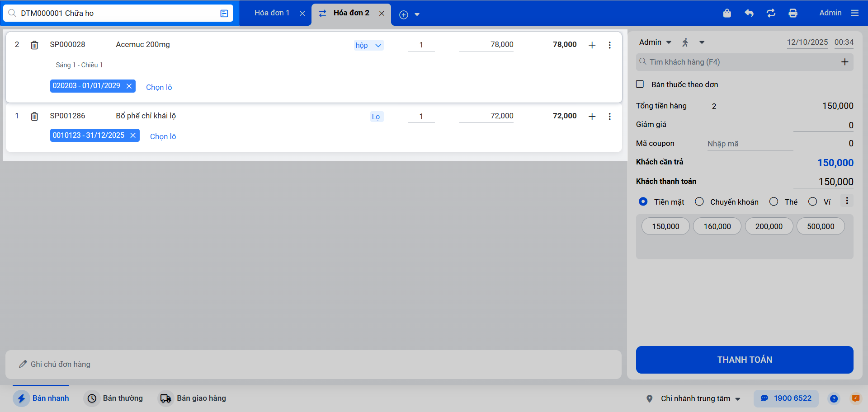Open more options for Acemuc 200mg row

pos(610,45)
